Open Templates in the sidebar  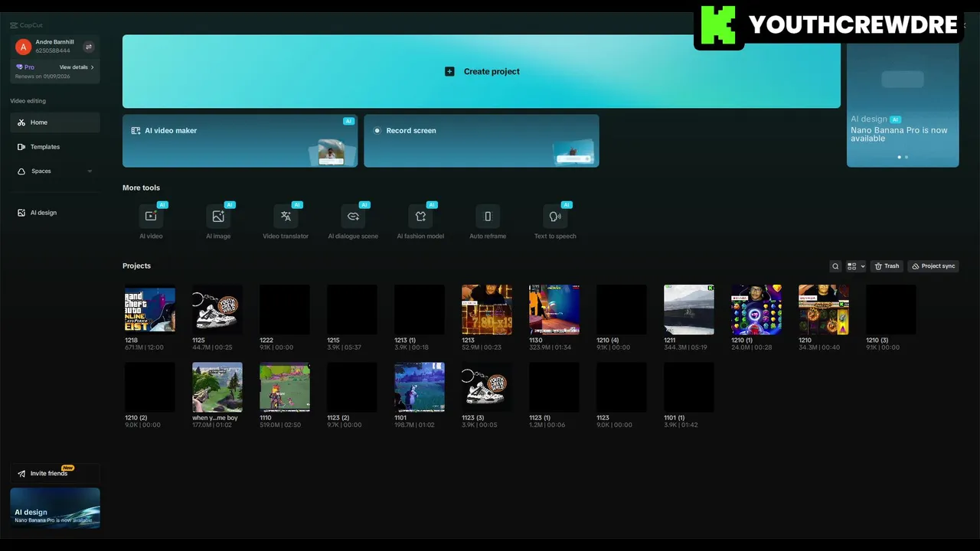(55, 147)
